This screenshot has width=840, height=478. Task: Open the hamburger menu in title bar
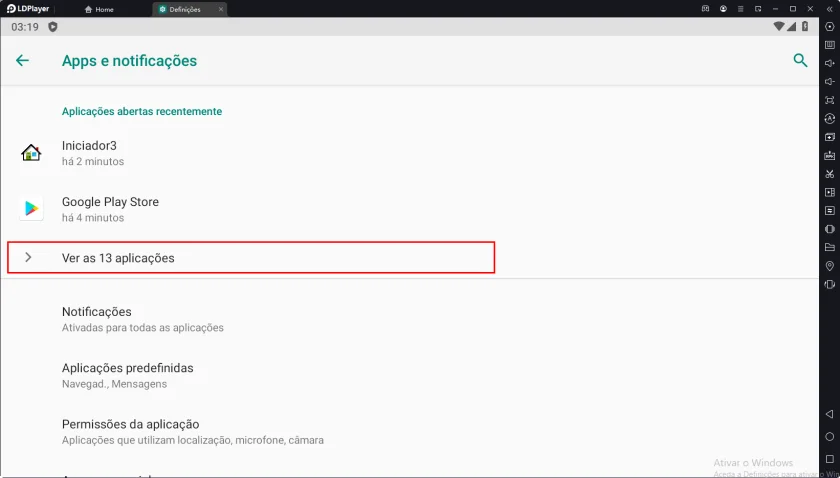point(740,9)
